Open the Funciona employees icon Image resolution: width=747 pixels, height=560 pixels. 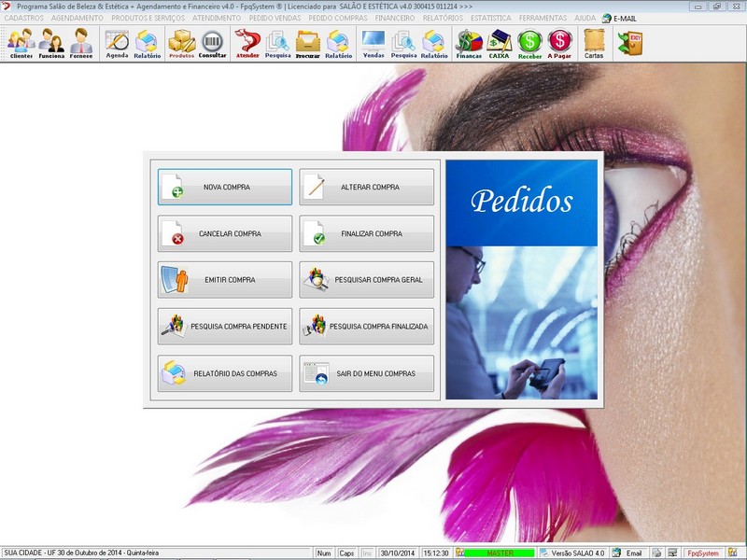(x=51, y=43)
